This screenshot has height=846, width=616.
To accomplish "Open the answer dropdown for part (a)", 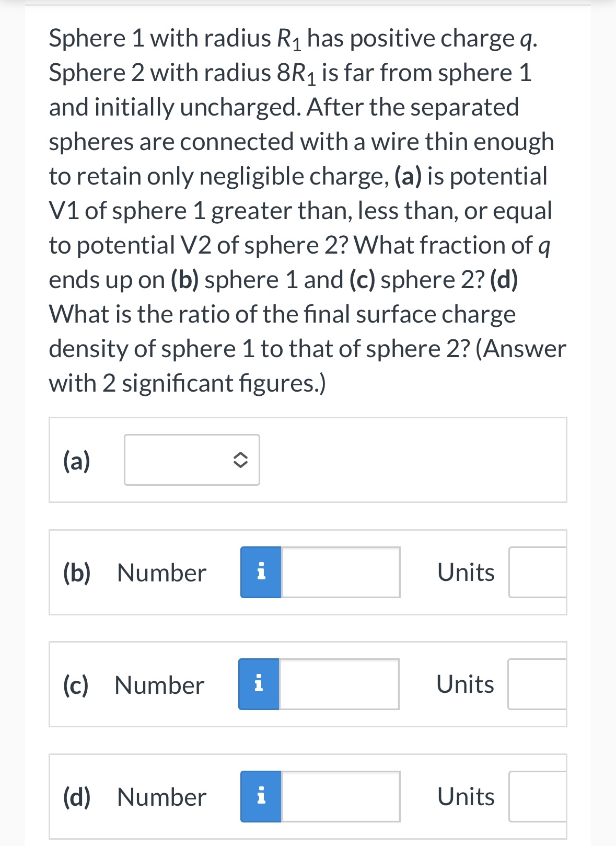I will (x=191, y=460).
